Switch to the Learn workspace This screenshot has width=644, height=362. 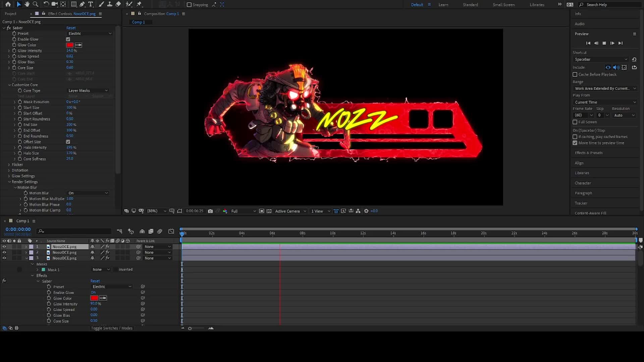443,5
